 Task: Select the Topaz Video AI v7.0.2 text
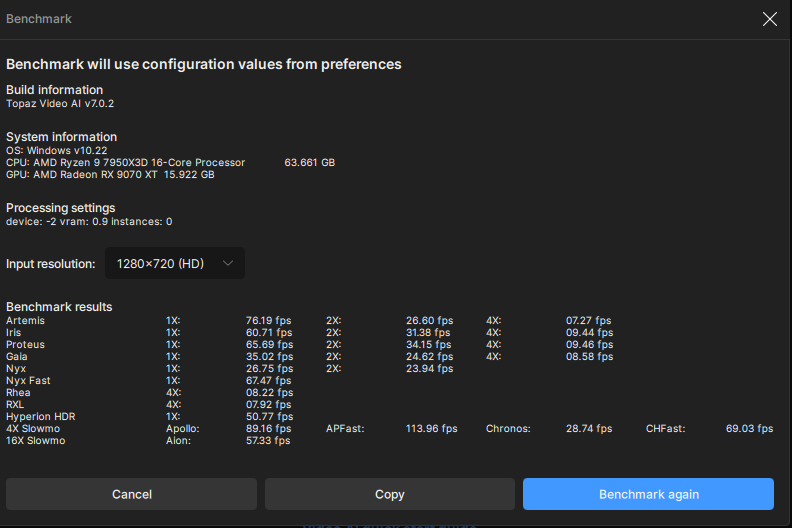coord(60,103)
